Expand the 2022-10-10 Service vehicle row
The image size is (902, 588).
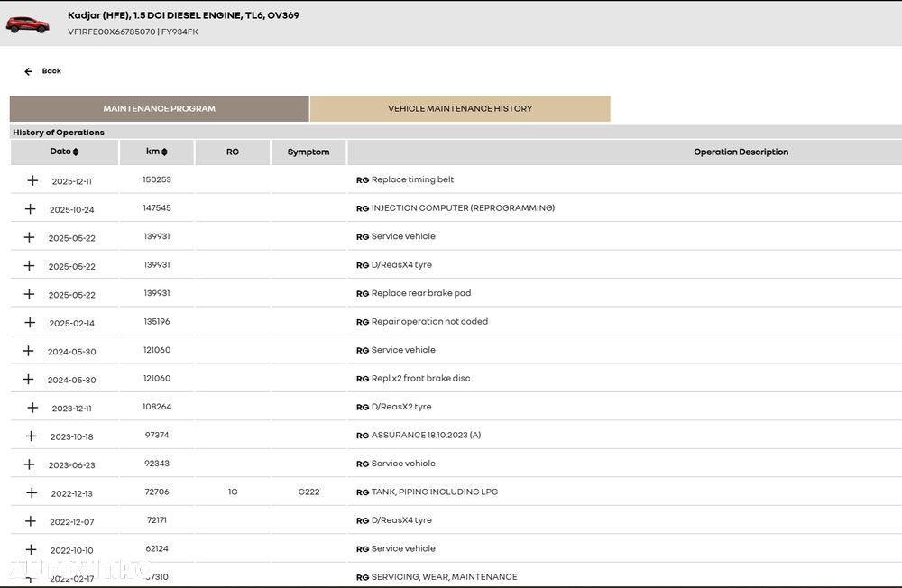coord(31,549)
